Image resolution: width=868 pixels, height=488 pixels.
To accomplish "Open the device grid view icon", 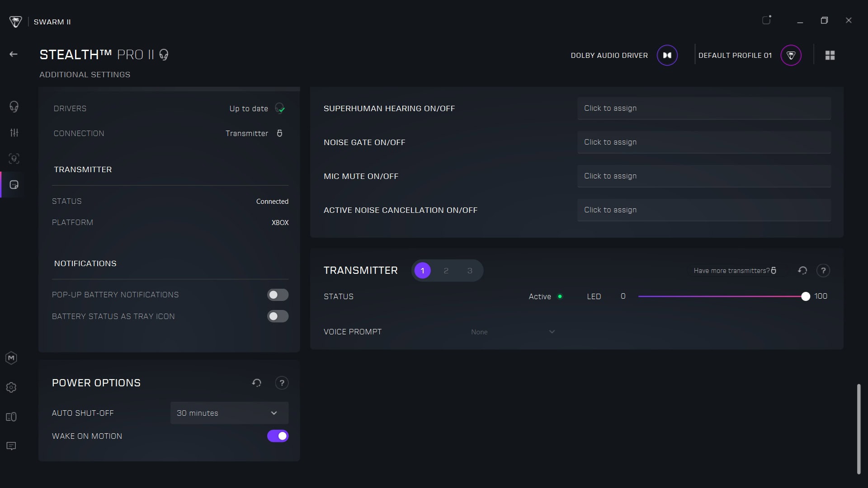I will coord(830,55).
